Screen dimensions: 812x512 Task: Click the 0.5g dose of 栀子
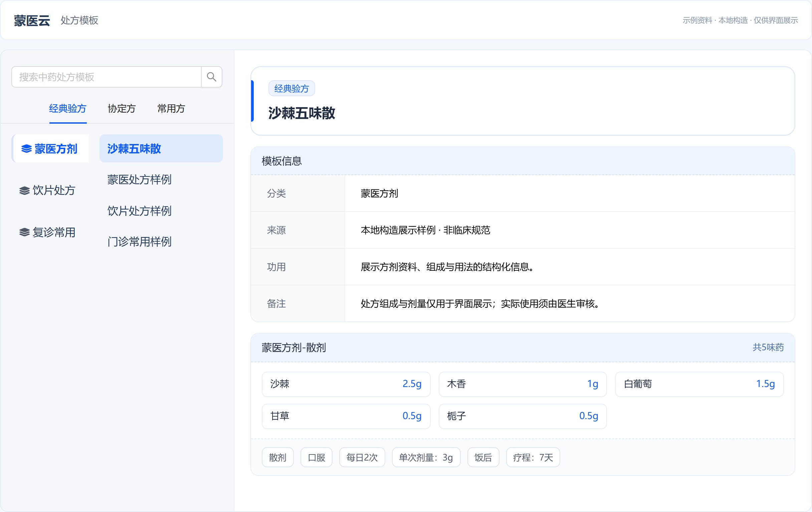(x=589, y=416)
